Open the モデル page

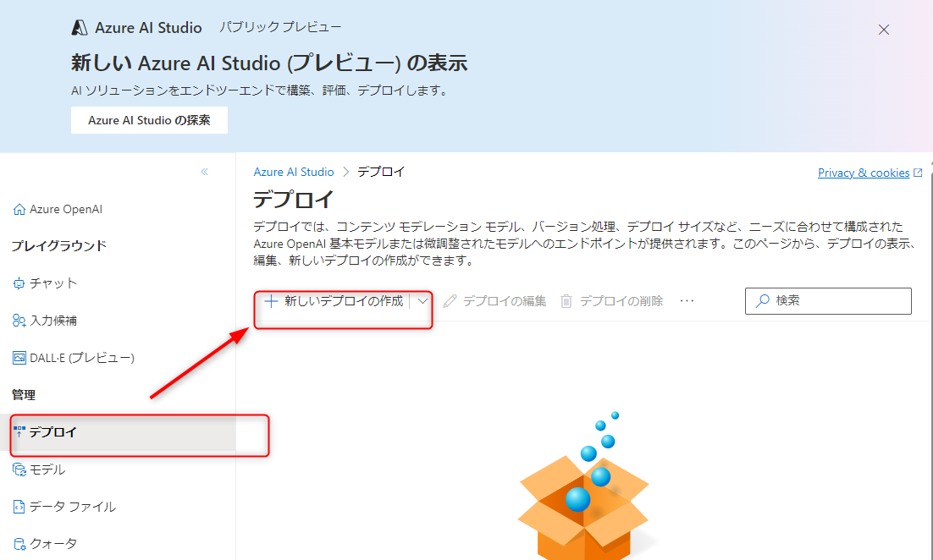pos(39,469)
